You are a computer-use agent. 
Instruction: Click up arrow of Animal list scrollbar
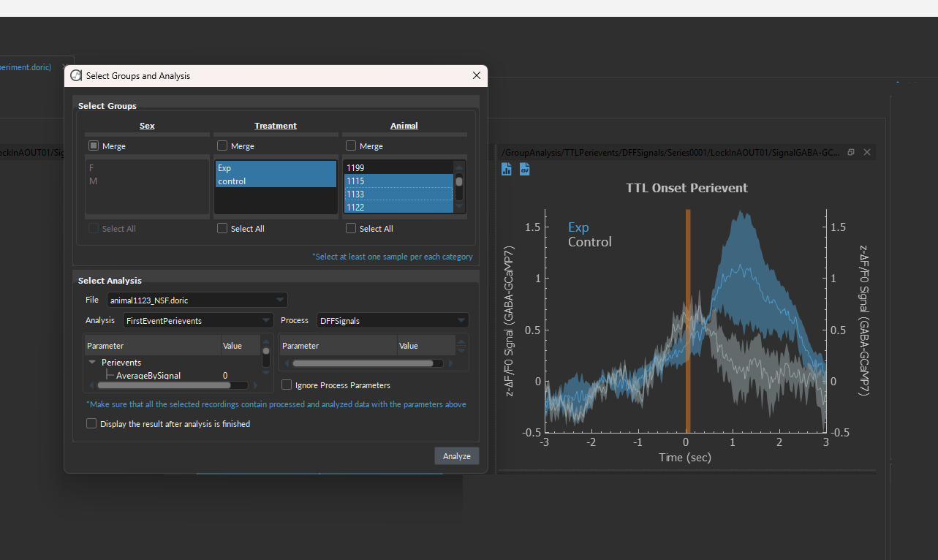pyautogui.click(x=459, y=167)
